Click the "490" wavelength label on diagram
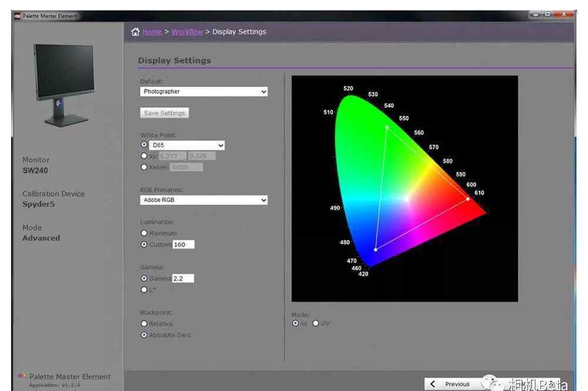 point(335,208)
